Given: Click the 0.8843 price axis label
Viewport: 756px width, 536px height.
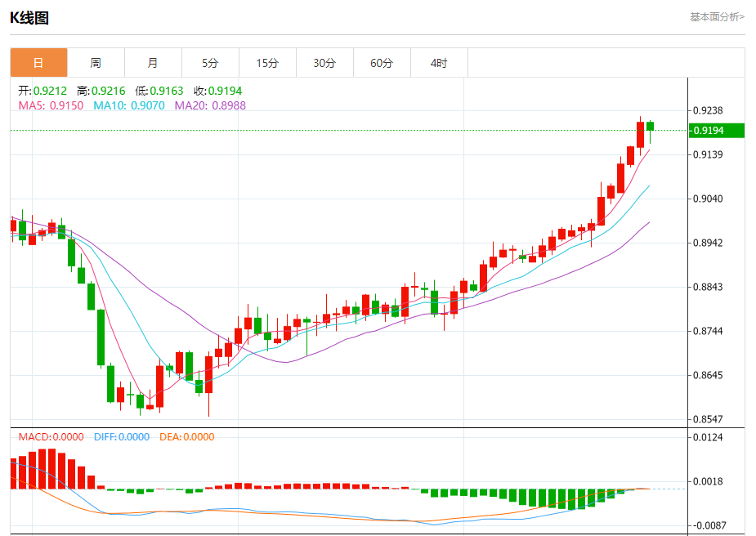Looking at the screenshot, I should pyautogui.click(x=708, y=287).
